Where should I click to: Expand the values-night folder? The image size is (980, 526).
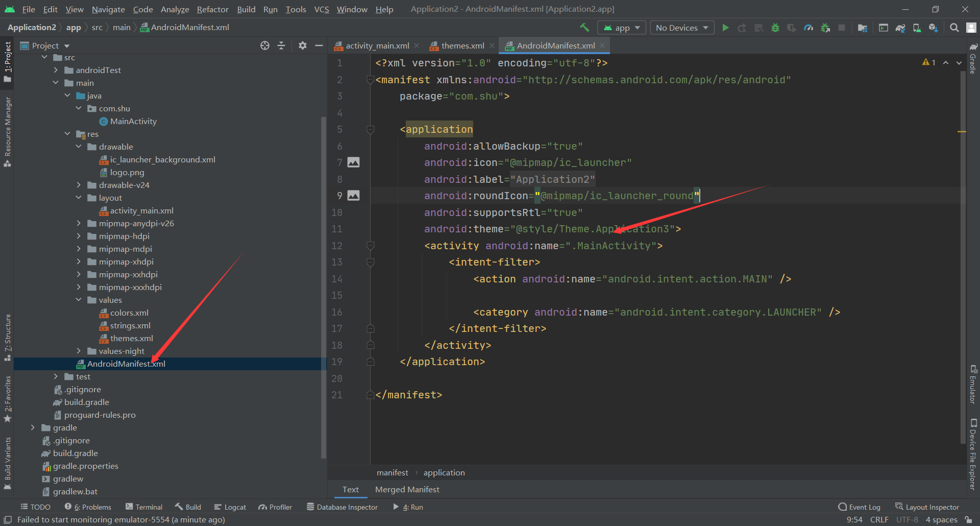[x=79, y=351]
